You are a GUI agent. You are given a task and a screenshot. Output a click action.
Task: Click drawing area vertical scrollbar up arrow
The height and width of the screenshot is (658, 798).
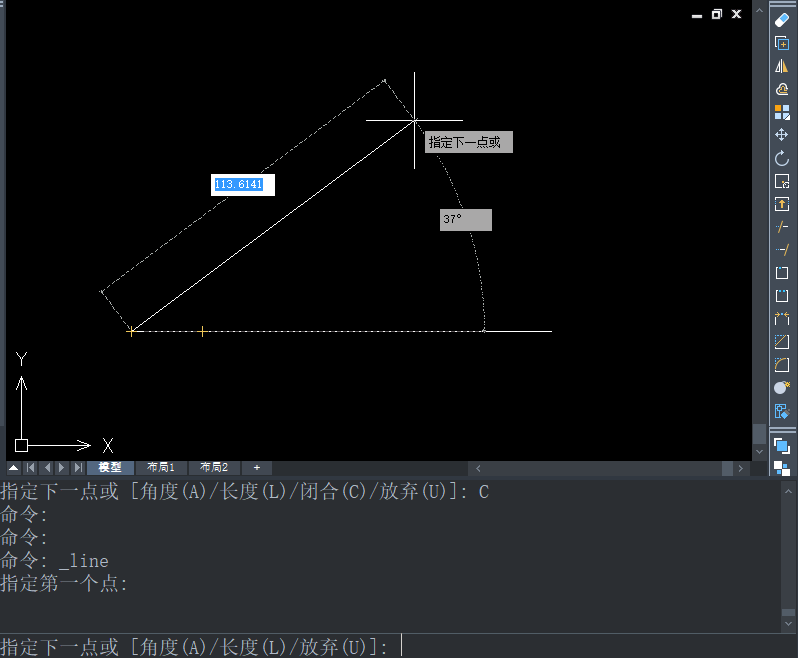click(759, 9)
